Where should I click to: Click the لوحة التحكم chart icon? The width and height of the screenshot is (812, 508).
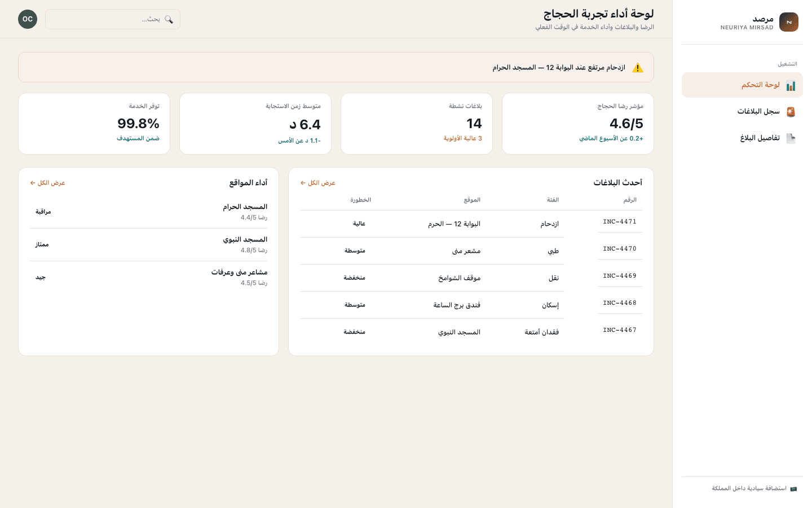791,85
